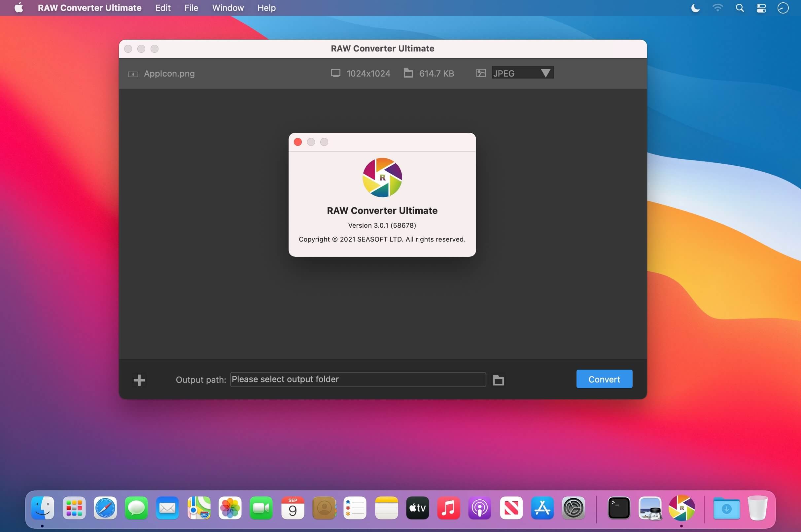Open Preview from the Dock
This screenshot has height=532, width=801.
[650, 508]
